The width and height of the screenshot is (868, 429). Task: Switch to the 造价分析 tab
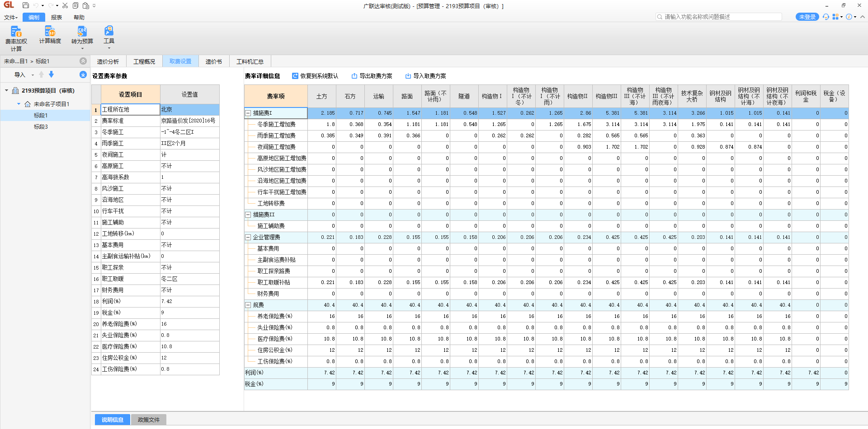coord(108,61)
